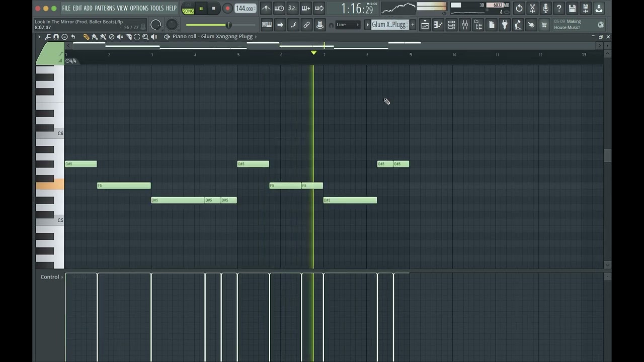
Task: Click the playhead marker on timeline
Action: pyautogui.click(x=313, y=53)
